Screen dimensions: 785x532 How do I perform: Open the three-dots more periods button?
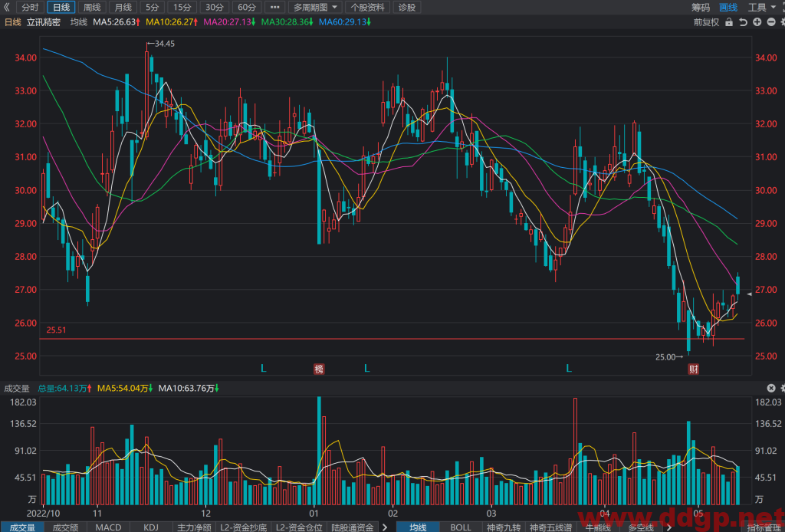tap(275, 7)
